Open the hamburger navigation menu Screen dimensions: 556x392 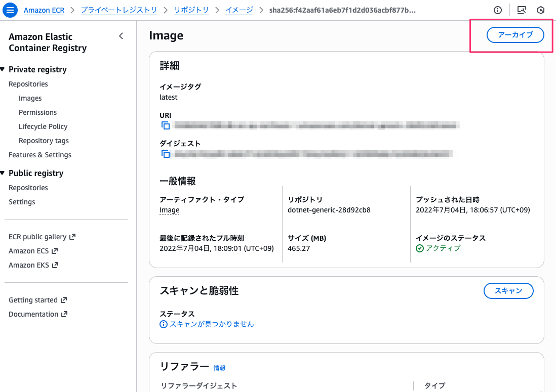tap(10, 10)
